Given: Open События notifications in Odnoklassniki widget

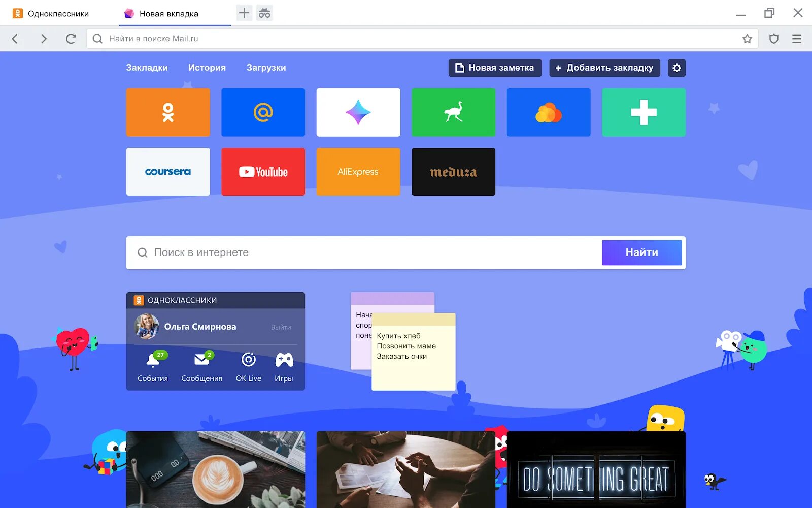Looking at the screenshot, I should coord(153,366).
